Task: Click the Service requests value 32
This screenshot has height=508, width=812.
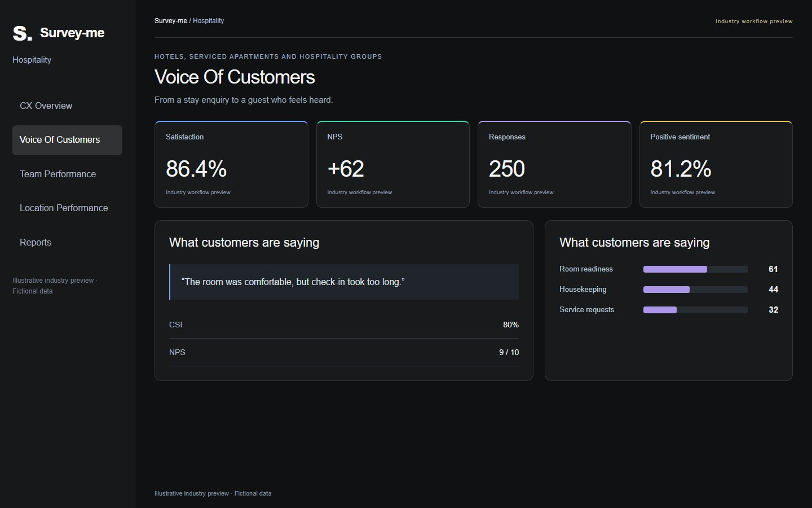Action: (x=773, y=310)
